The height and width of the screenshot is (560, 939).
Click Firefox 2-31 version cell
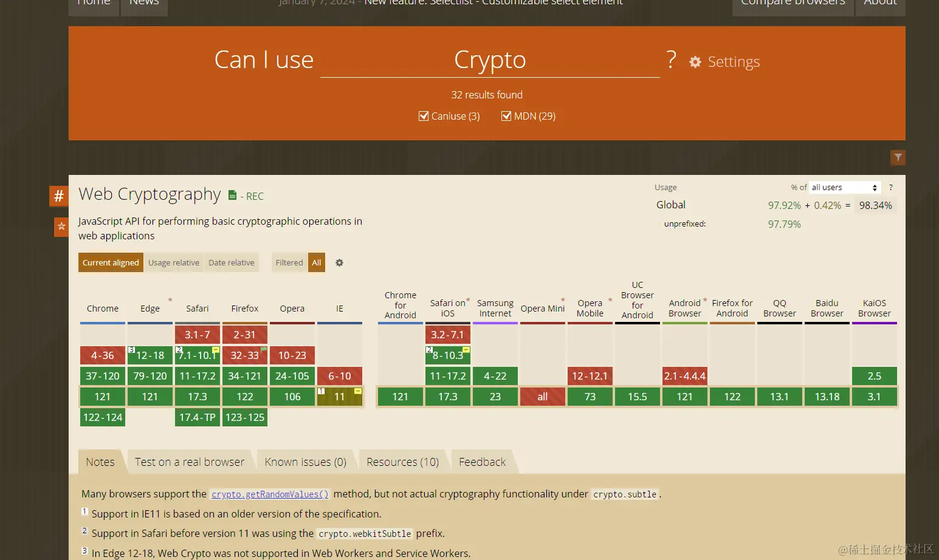pos(245,335)
